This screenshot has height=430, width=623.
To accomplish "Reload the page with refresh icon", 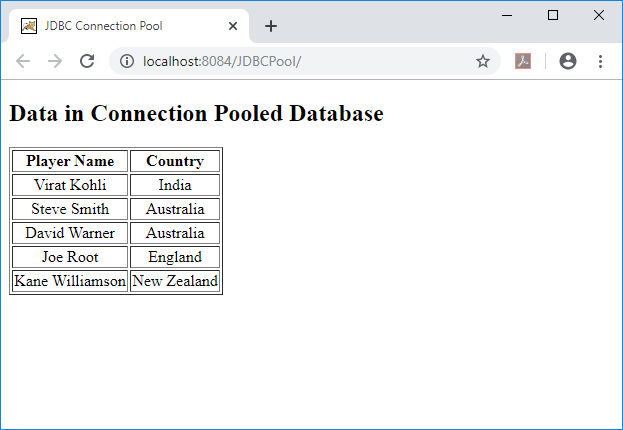I will tap(87, 61).
